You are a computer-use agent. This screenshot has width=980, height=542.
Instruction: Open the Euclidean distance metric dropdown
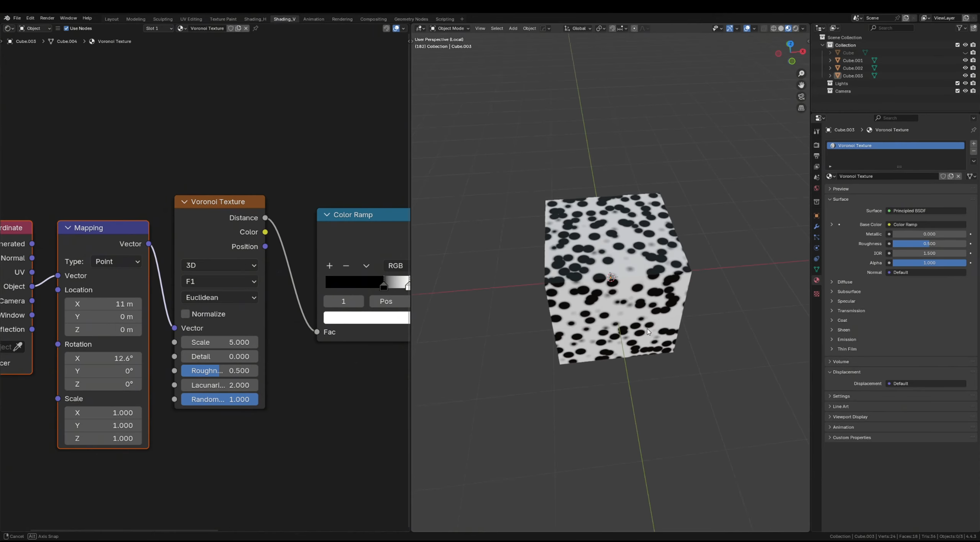click(x=220, y=297)
